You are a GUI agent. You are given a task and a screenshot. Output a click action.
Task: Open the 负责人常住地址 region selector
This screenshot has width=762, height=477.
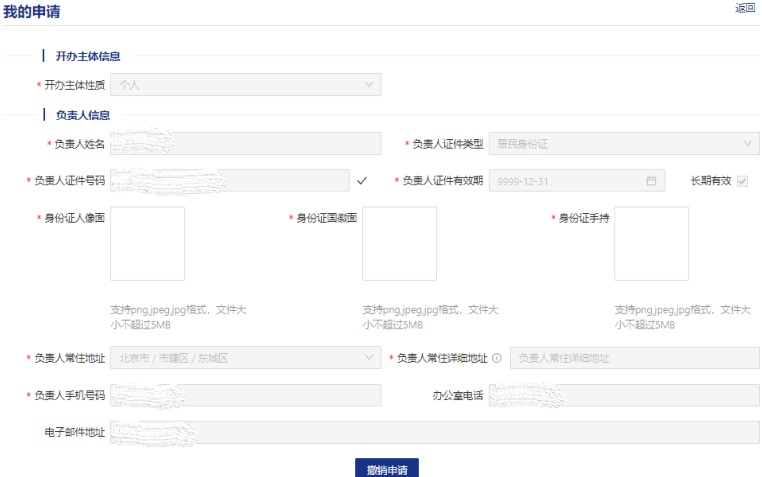[x=245, y=358]
